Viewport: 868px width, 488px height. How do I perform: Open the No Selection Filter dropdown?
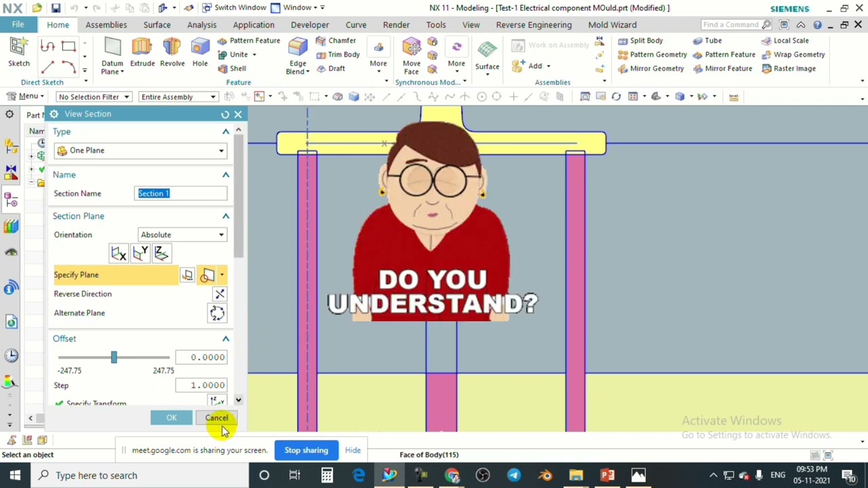click(x=94, y=97)
